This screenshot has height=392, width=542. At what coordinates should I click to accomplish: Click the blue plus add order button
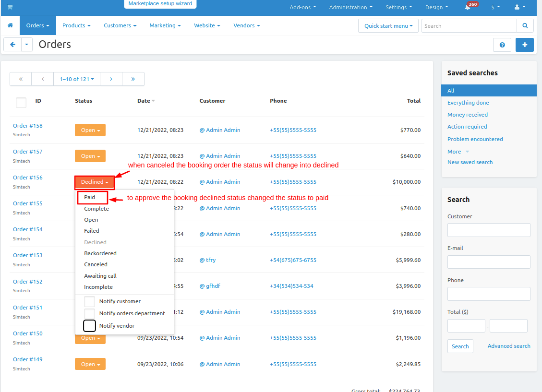coord(524,45)
